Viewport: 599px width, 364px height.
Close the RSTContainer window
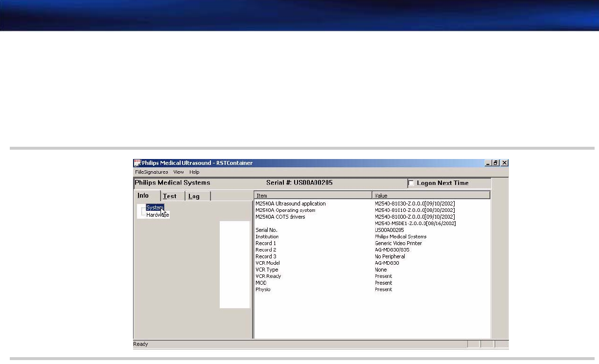505,163
